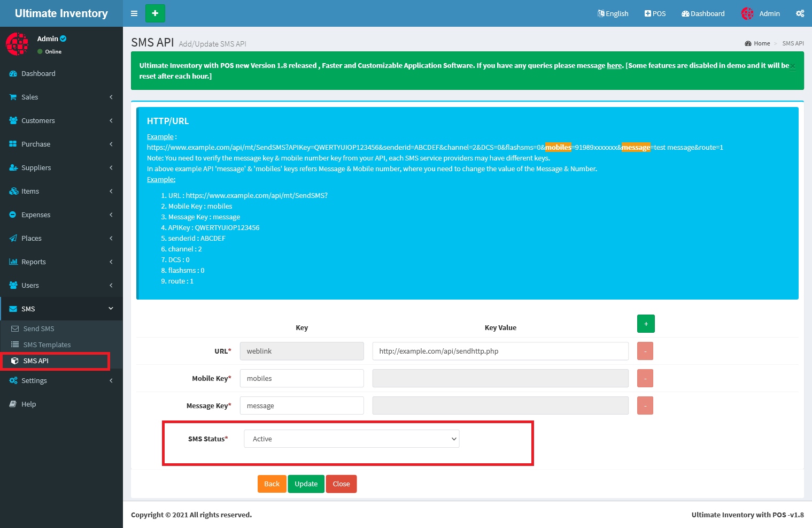Viewport: 812px width, 528px height.
Task: Click Send SMS envelope icon
Action: click(x=15, y=329)
